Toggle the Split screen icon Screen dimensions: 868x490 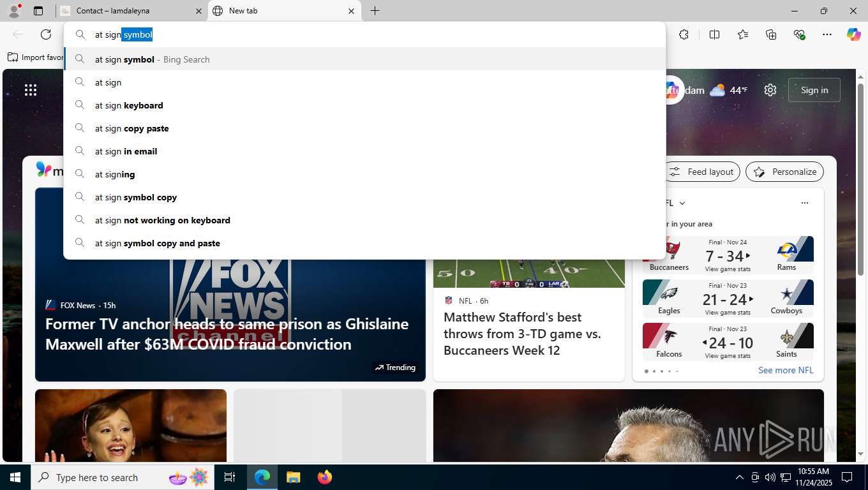714,34
